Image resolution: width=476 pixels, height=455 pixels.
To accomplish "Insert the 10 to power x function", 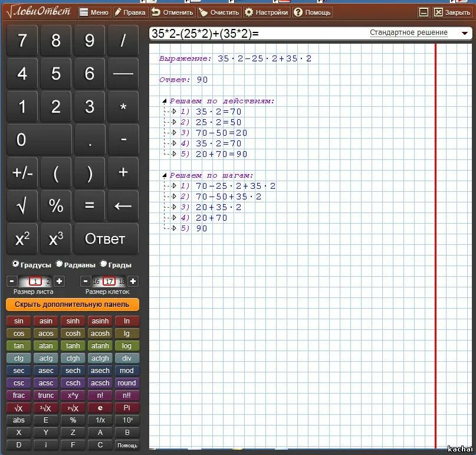I will coord(127,420).
